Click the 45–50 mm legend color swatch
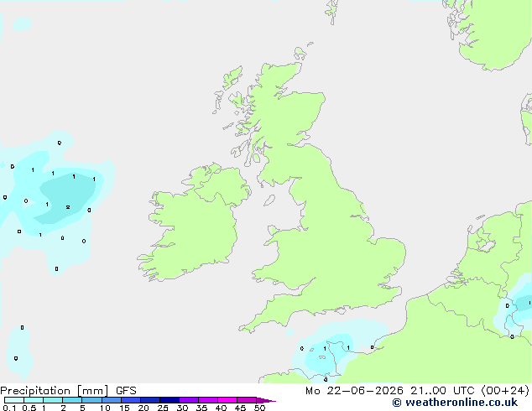This screenshot has width=532, height=411. click(x=247, y=400)
